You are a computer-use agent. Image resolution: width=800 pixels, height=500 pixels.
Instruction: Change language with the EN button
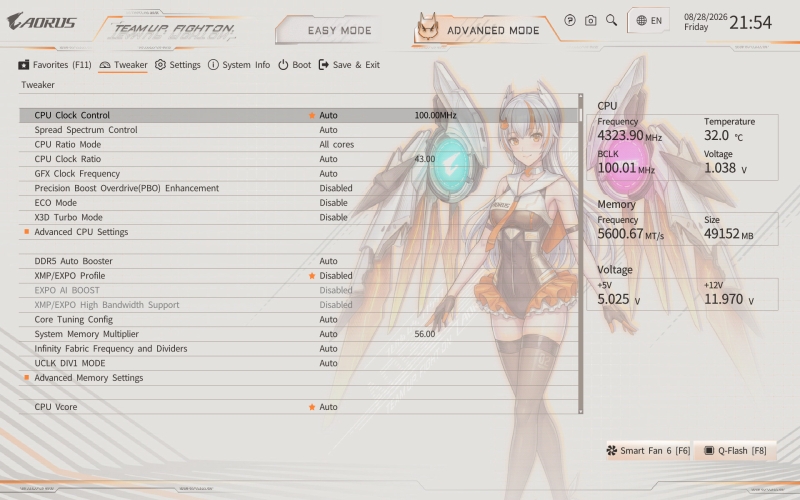coord(648,20)
